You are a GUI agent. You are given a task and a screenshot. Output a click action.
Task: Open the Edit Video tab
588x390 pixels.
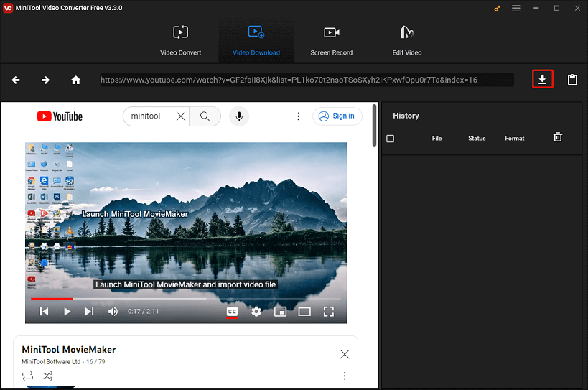407,41
